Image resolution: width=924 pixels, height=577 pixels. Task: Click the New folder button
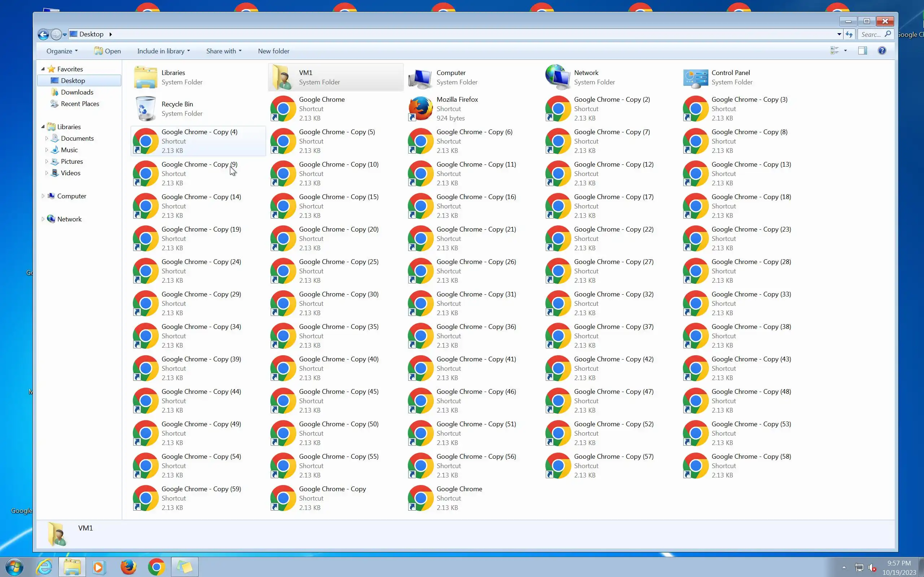(x=273, y=51)
